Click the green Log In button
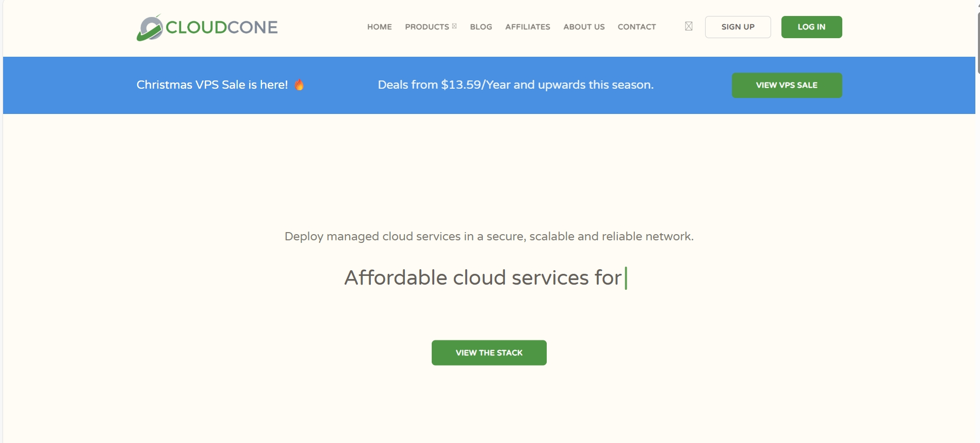Viewport: 980px width, 443px height. [811, 27]
